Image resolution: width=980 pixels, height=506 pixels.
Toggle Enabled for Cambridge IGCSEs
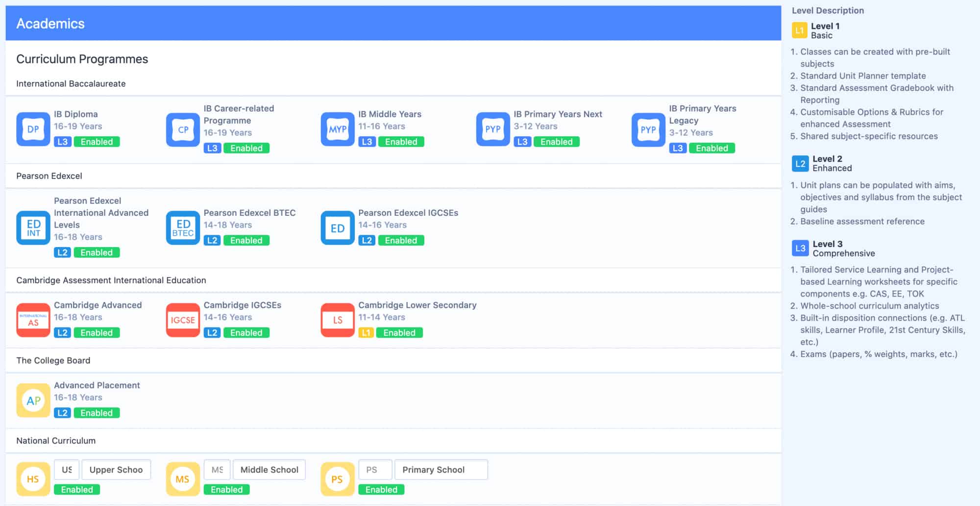tap(246, 333)
